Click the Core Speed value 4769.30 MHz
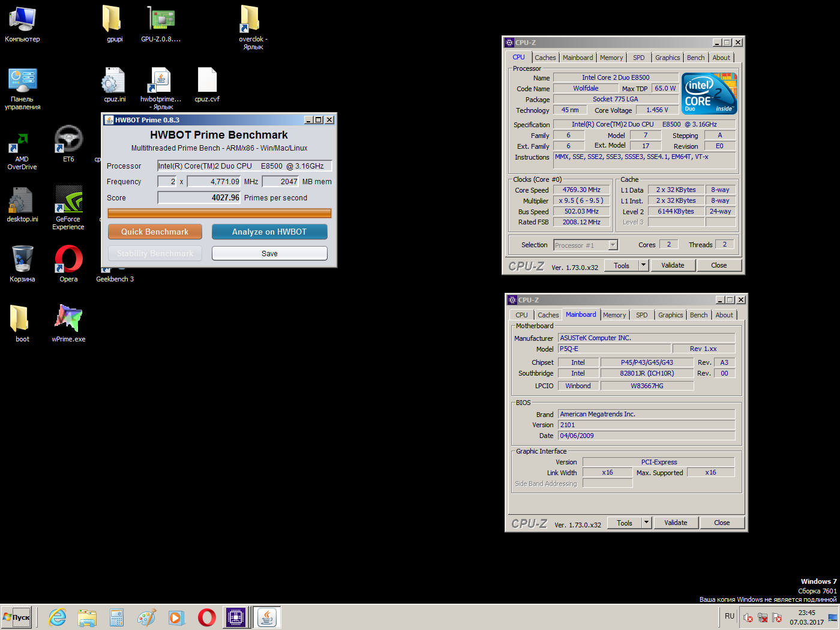The width and height of the screenshot is (840, 630). (581, 190)
